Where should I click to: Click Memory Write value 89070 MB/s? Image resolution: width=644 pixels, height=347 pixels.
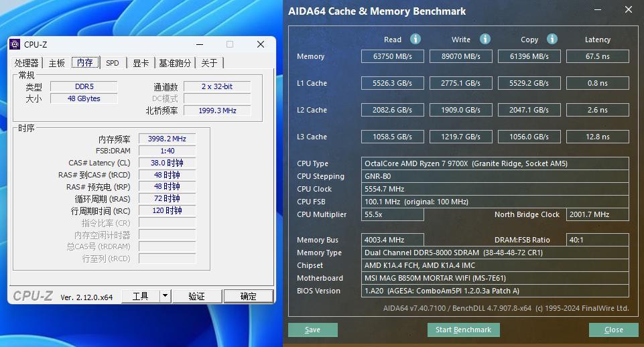[461, 56]
